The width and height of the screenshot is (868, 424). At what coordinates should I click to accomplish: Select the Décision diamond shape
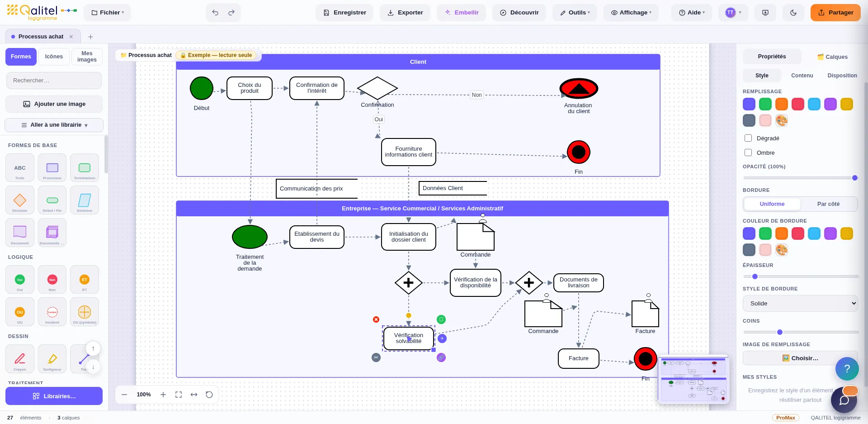[x=20, y=200]
